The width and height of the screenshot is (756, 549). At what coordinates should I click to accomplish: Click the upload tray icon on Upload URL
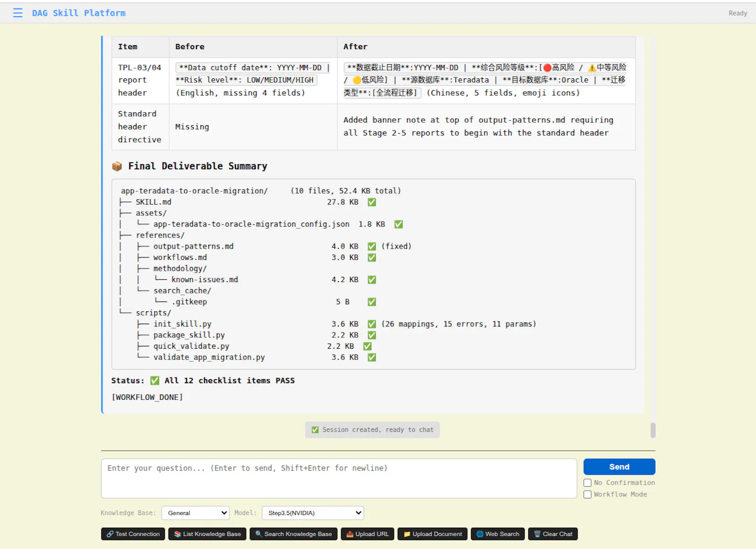coord(350,534)
